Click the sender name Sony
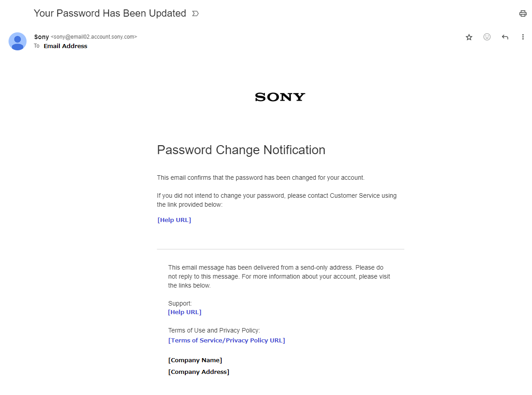Image resolution: width=532 pixels, height=395 pixels. [41, 37]
